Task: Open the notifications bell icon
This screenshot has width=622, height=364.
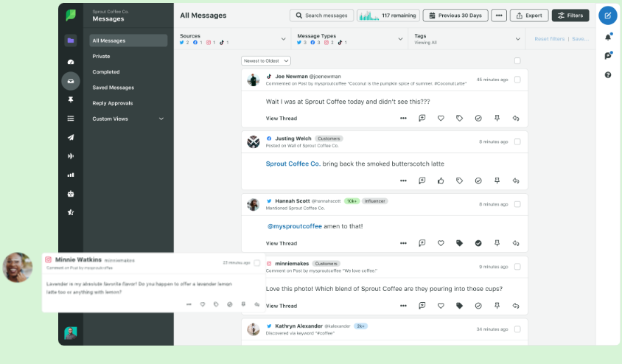Action: click(x=608, y=37)
